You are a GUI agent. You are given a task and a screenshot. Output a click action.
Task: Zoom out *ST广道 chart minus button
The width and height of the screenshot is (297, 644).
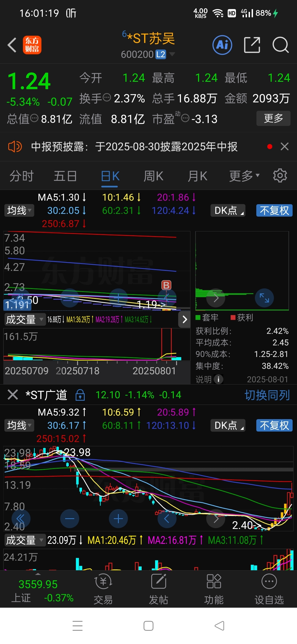tap(70, 519)
